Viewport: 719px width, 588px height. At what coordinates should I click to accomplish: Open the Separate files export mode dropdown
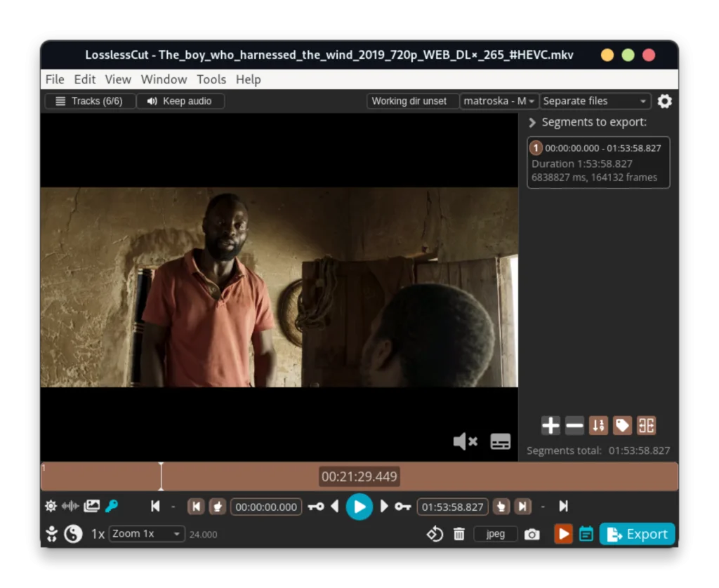point(594,100)
